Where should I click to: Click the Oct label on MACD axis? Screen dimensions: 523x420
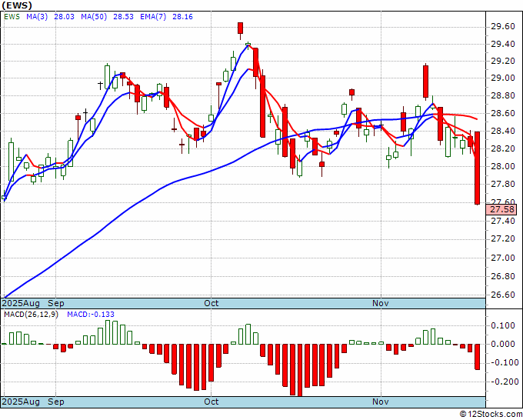point(212,402)
